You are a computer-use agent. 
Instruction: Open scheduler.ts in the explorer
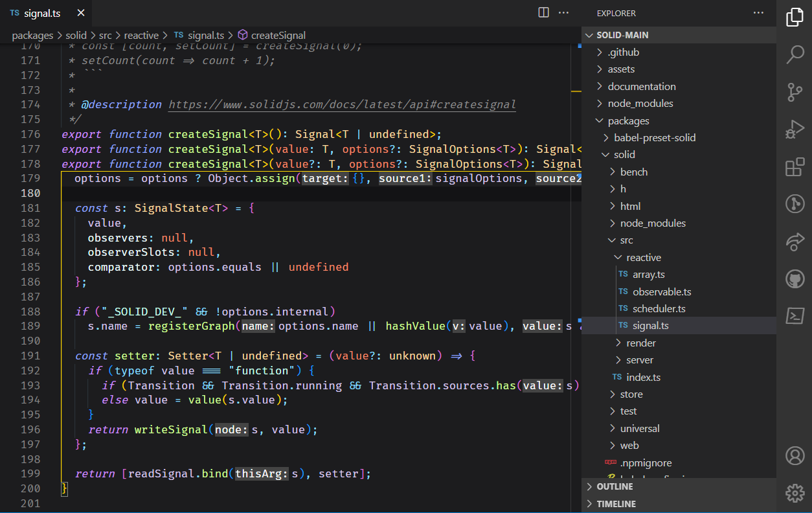(x=679, y=308)
